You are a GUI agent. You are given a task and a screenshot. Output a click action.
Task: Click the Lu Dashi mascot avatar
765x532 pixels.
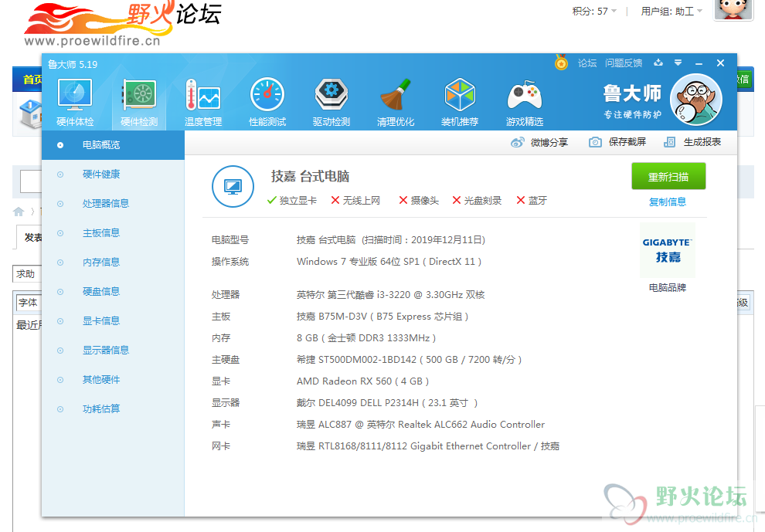696,100
